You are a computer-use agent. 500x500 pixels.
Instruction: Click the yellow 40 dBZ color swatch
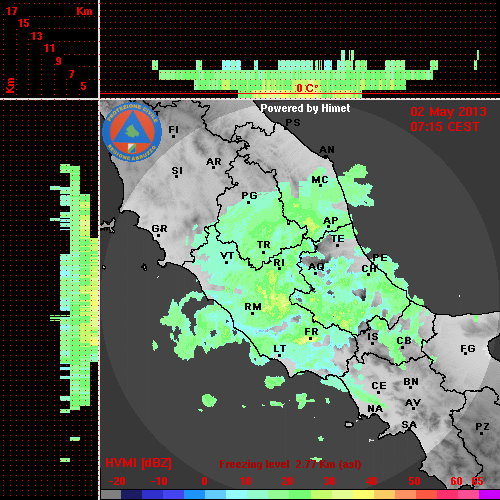click(x=364, y=495)
